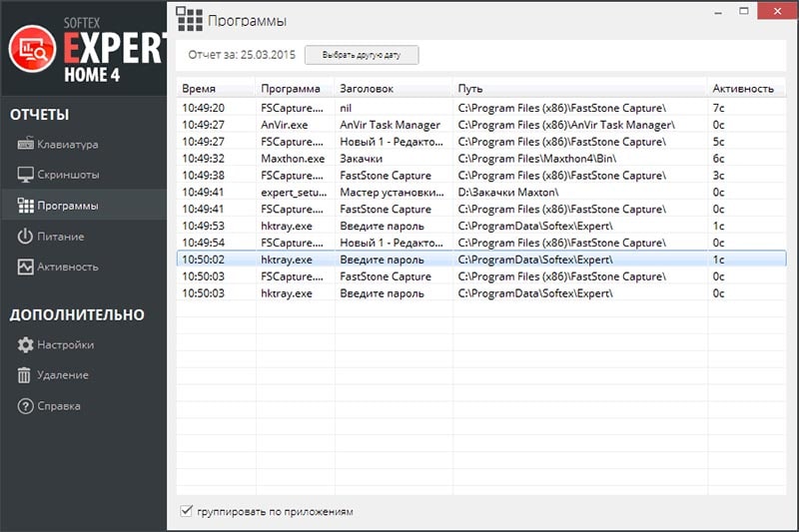Viewport: 799px width, 532px height.
Task: Maximize the Expert Home window
Action: (x=744, y=11)
